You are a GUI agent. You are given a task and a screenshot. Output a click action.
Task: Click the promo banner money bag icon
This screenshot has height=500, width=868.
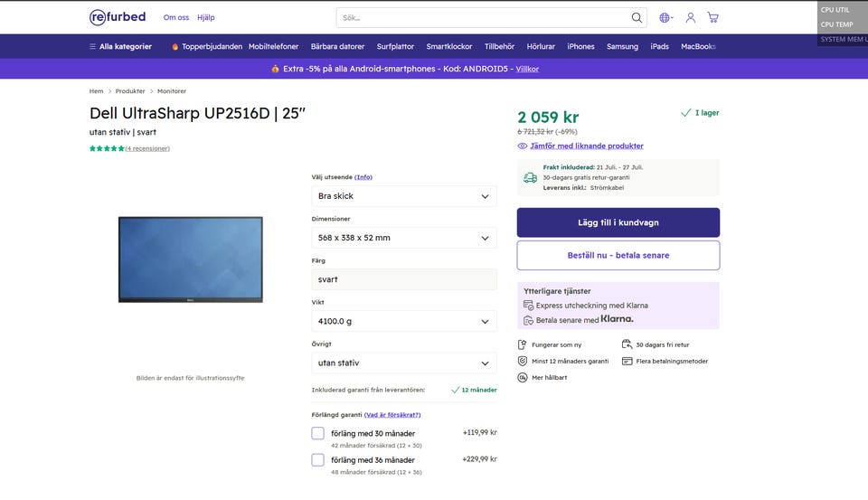pyautogui.click(x=275, y=69)
